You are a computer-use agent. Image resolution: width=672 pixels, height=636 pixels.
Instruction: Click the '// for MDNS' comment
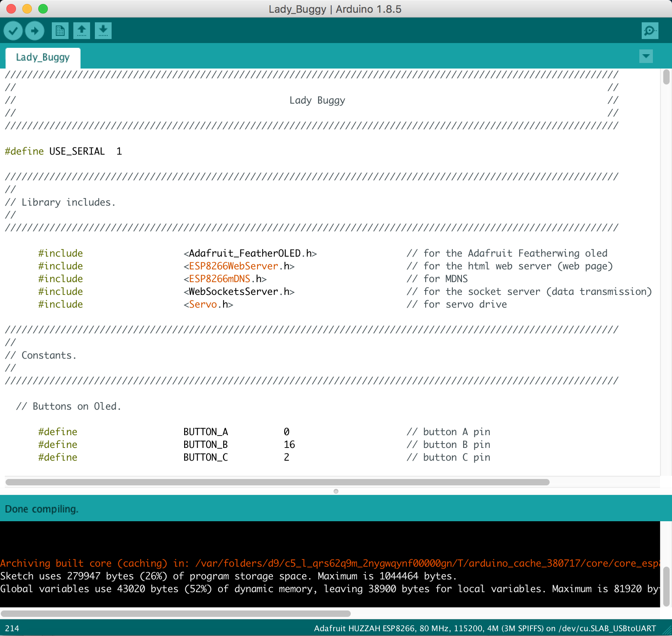(x=437, y=279)
